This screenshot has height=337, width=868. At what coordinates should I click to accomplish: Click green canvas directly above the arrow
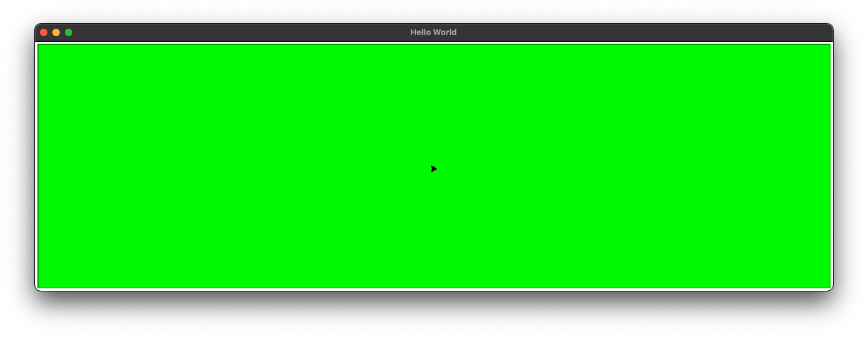tap(434, 153)
